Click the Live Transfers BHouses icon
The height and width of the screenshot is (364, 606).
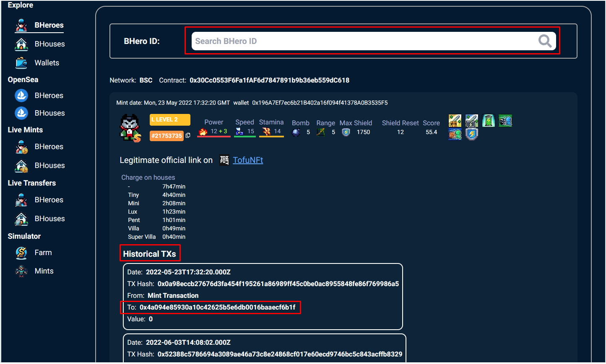point(21,219)
